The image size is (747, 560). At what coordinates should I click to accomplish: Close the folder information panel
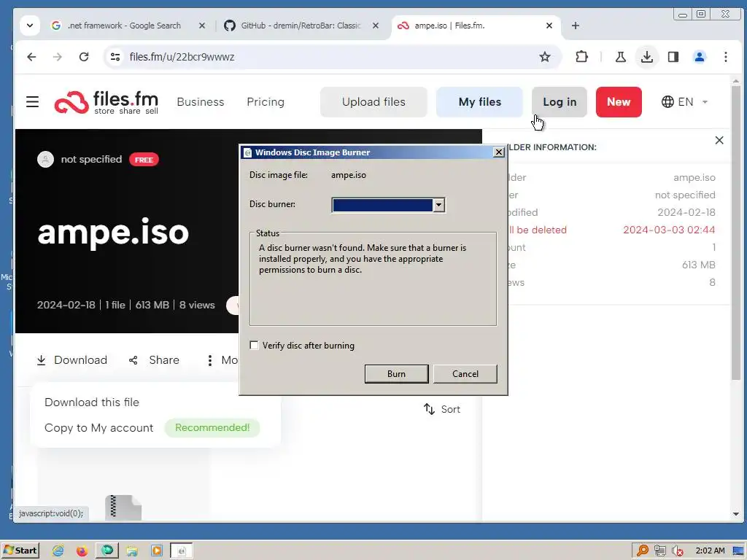719,141
